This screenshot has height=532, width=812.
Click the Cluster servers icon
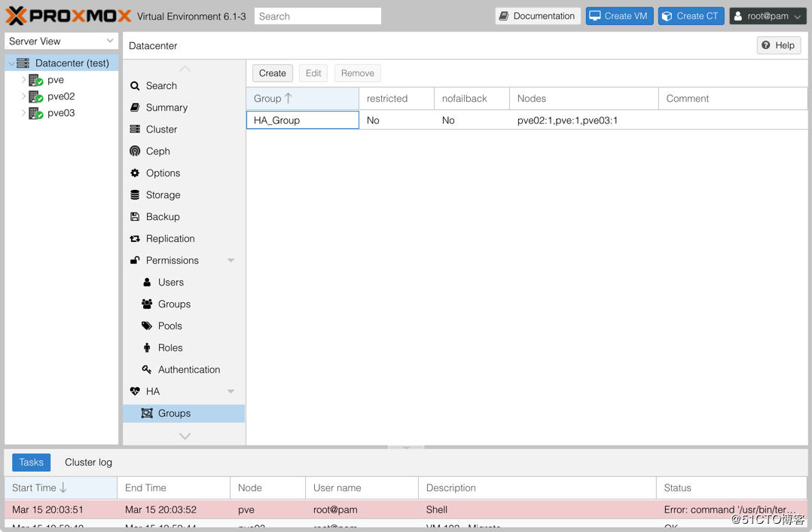[135, 130]
